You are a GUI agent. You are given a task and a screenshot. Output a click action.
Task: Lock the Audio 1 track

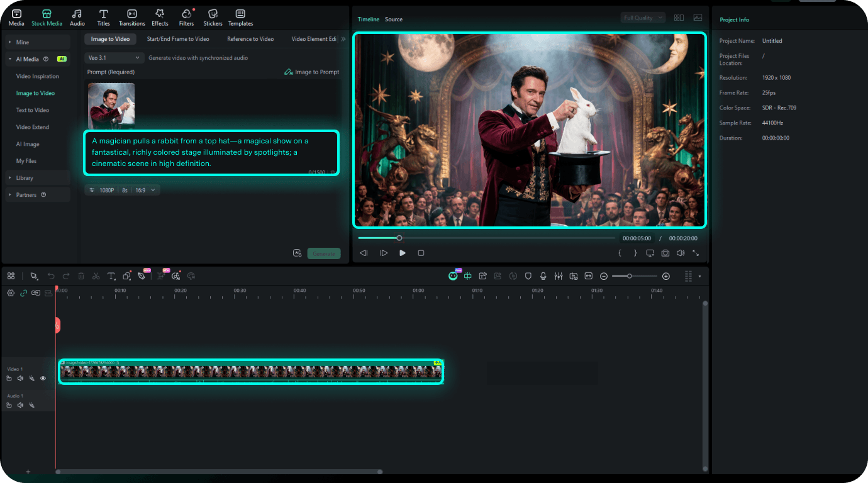coord(9,406)
